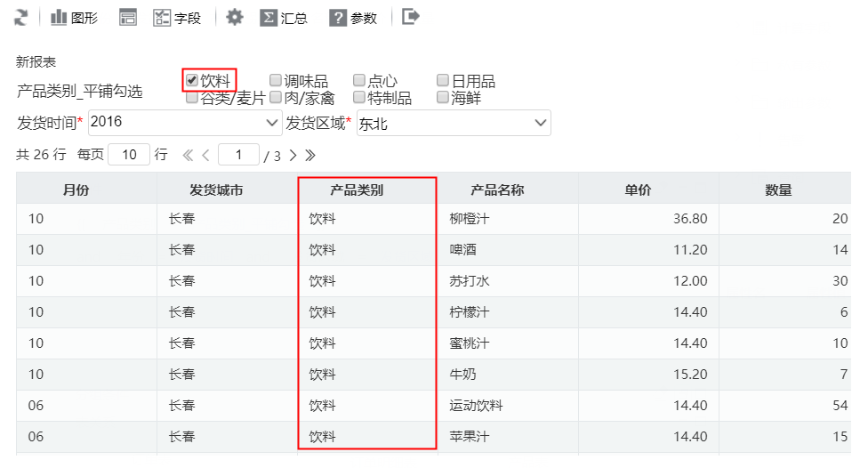The width and height of the screenshot is (868, 468).
Task: Open the gear settings icon
Action: coord(235,17)
